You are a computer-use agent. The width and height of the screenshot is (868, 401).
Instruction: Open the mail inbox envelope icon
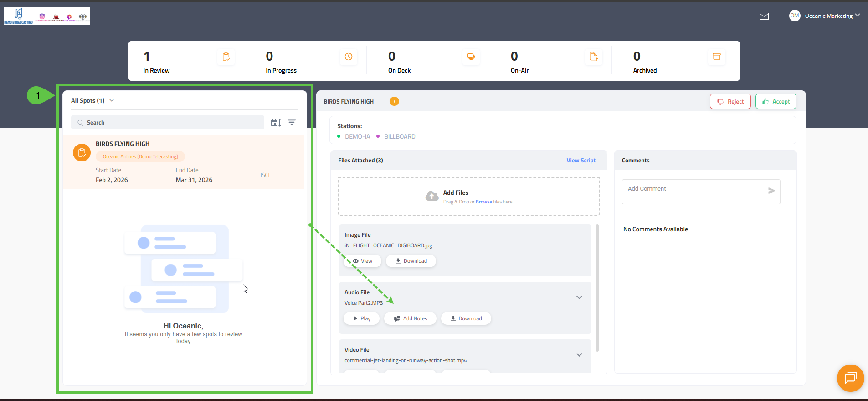click(x=764, y=16)
